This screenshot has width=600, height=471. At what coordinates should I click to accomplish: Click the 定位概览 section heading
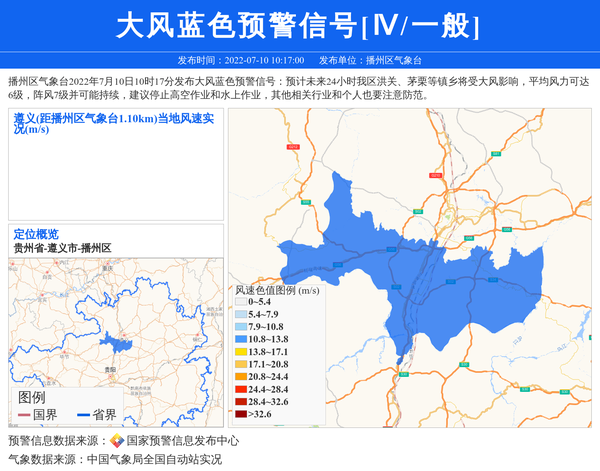coord(36,234)
